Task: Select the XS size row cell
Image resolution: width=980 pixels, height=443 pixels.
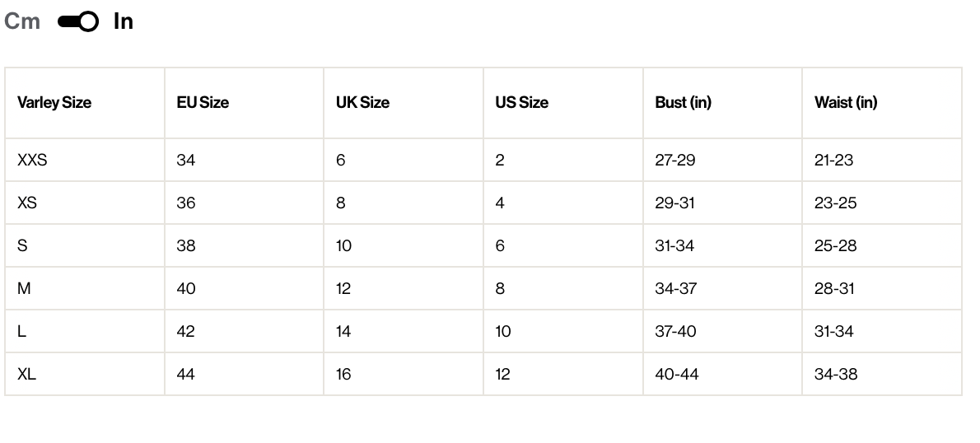Action: tap(27, 203)
